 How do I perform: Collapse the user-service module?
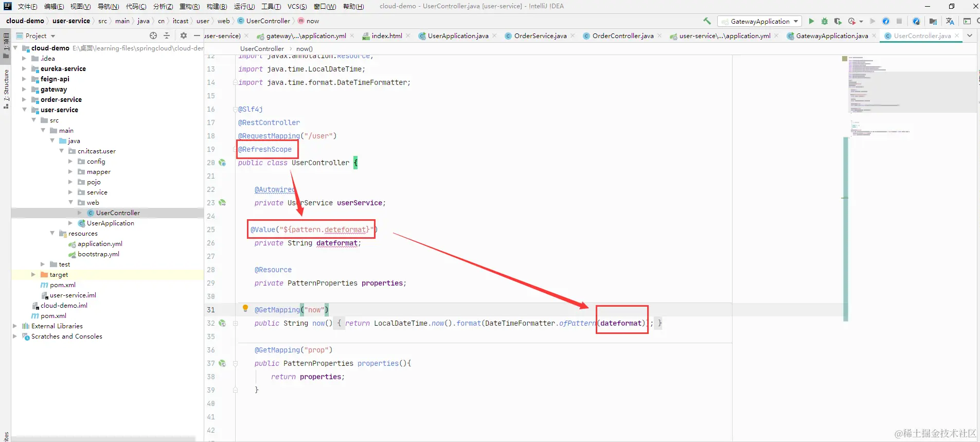pyautogui.click(x=24, y=110)
